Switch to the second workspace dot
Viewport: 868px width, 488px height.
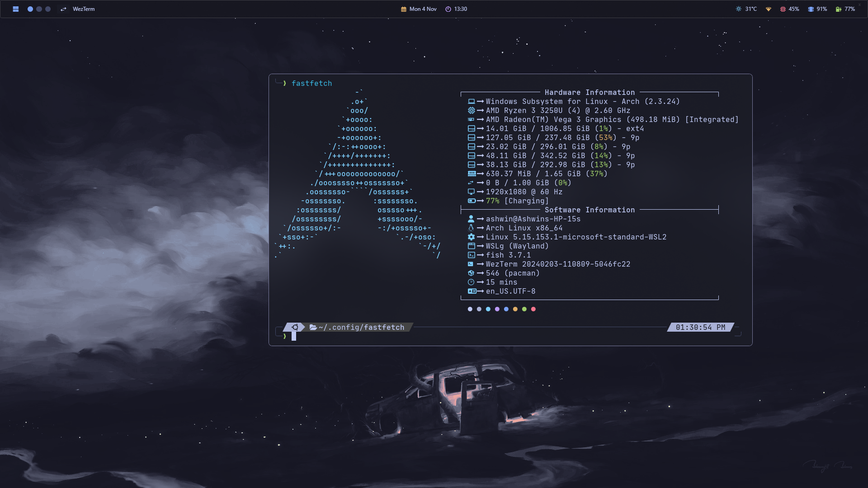(39, 9)
